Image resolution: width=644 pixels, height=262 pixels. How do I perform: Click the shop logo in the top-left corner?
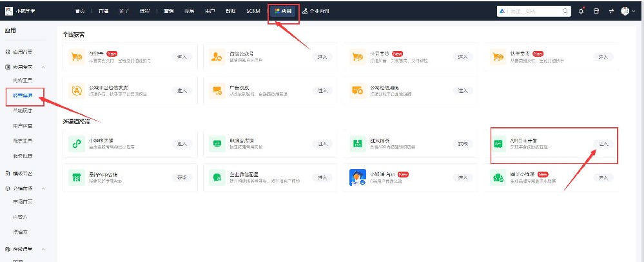click(x=9, y=11)
